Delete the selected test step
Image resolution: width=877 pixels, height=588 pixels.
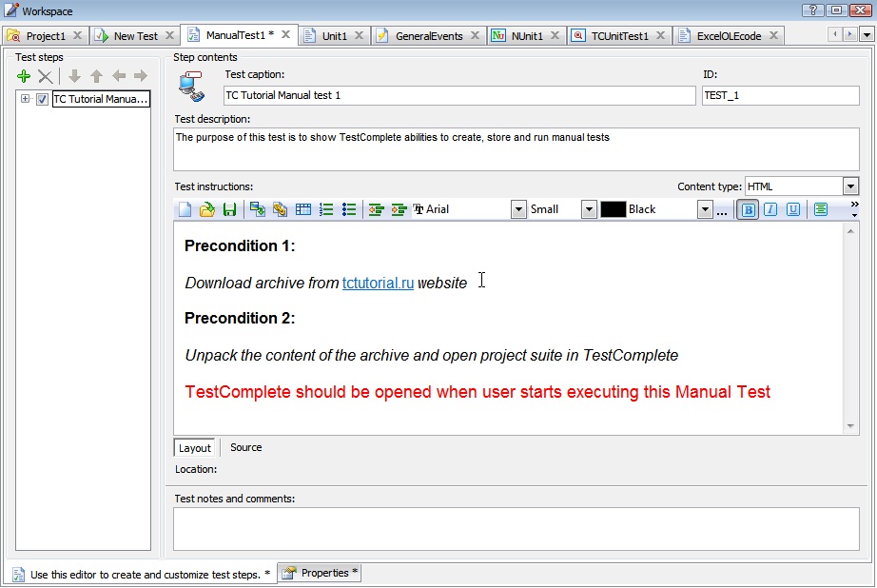pos(46,76)
